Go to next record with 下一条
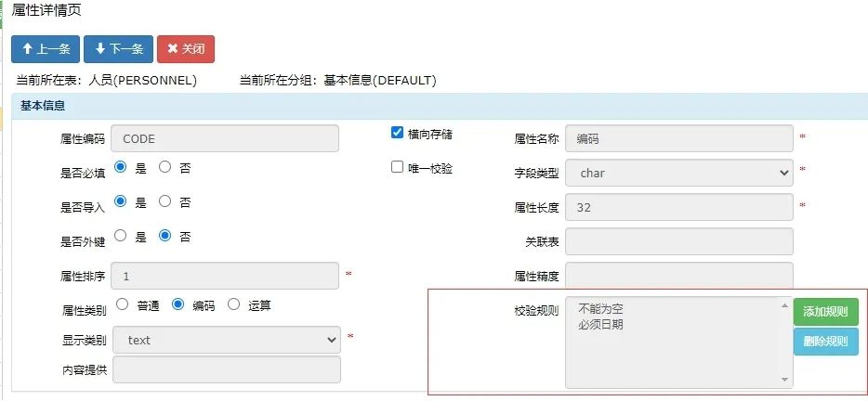868x401 pixels. (118, 49)
